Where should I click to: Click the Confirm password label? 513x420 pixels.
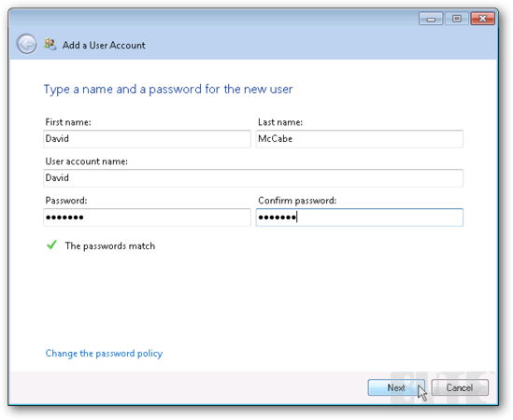(x=297, y=201)
